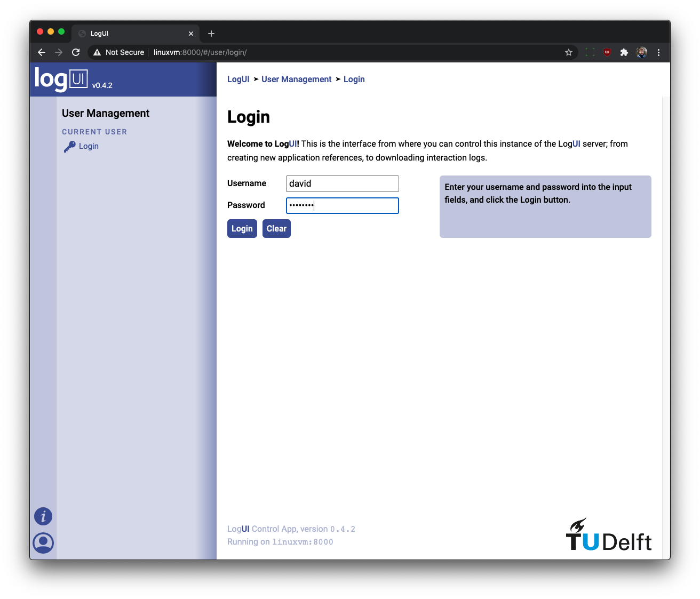Click footer 'LogUI Control App, version 0.4.2'
This screenshot has height=599, width=700.
coord(291,529)
